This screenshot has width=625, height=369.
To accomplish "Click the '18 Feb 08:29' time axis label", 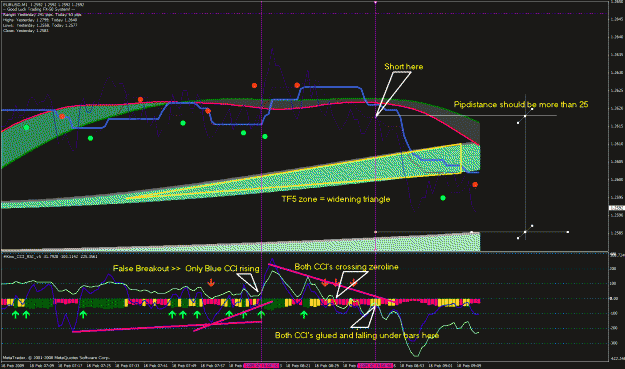I will pyautogui.click(x=327, y=365).
